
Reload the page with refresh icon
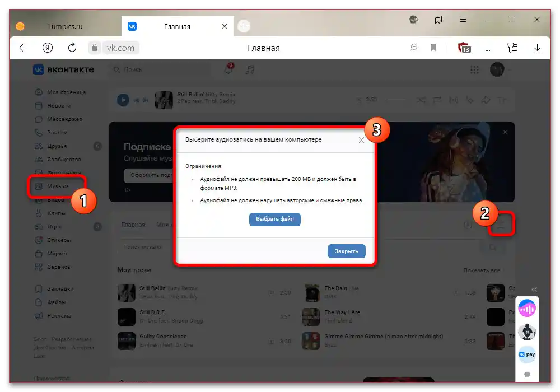click(x=72, y=48)
